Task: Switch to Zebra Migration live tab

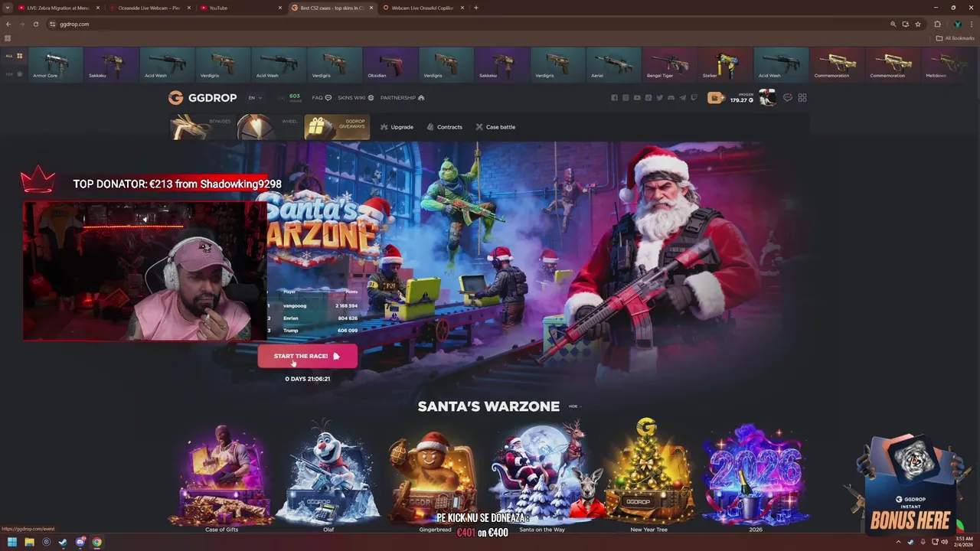Action: tap(60, 8)
